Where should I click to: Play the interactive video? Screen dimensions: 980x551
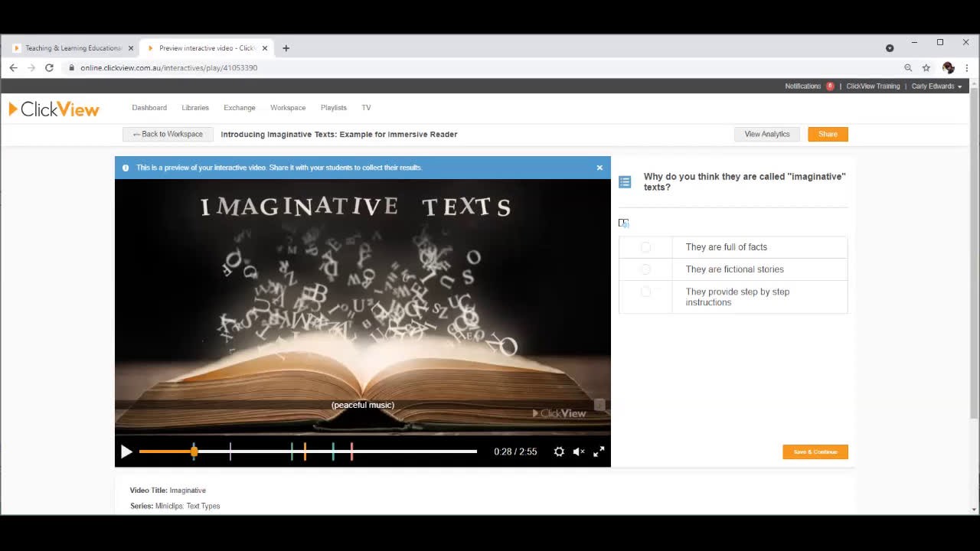[x=126, y=452]
